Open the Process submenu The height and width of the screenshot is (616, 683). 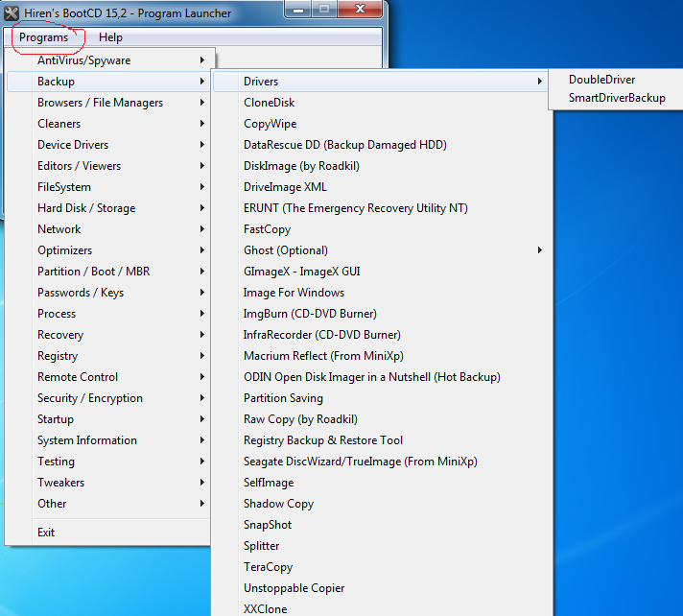pyautogui.click(x=109, y=314)
